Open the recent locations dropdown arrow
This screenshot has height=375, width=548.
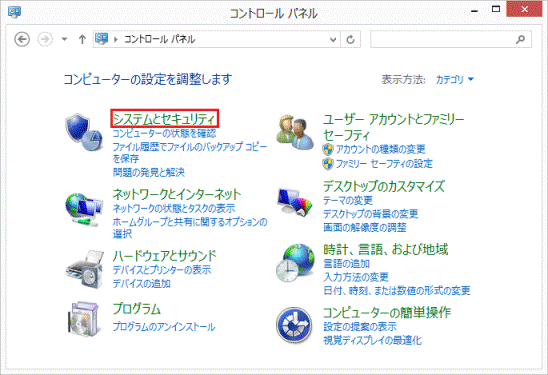click(64, 39)
